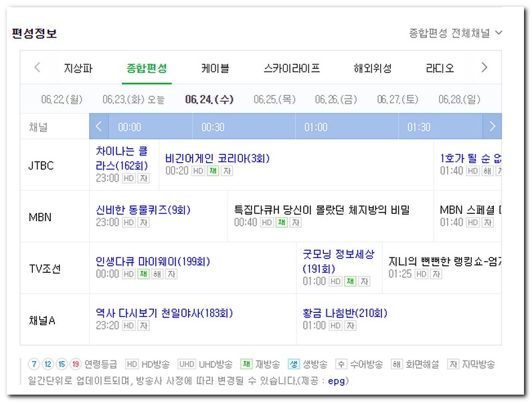Image resolution: width=532 pixels, height=402 pixels.
Task: Select date 06.22.(월)
Action: [62, 99]
